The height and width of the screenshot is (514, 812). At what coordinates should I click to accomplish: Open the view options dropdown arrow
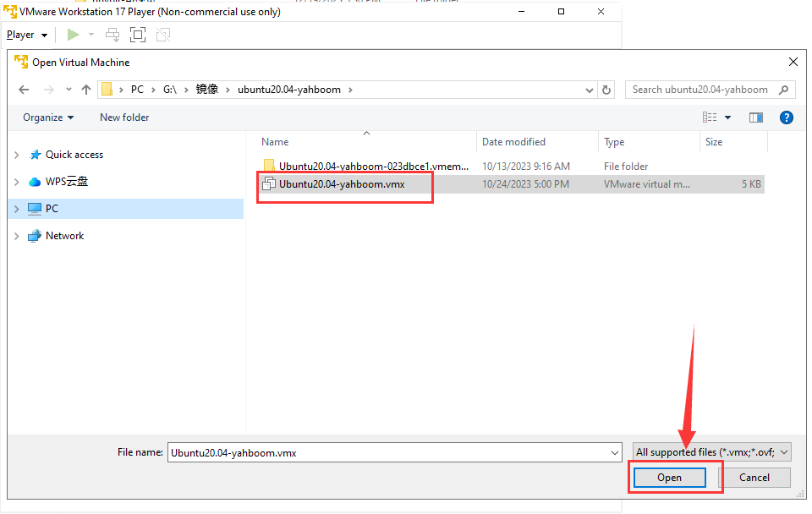(727, 118)
